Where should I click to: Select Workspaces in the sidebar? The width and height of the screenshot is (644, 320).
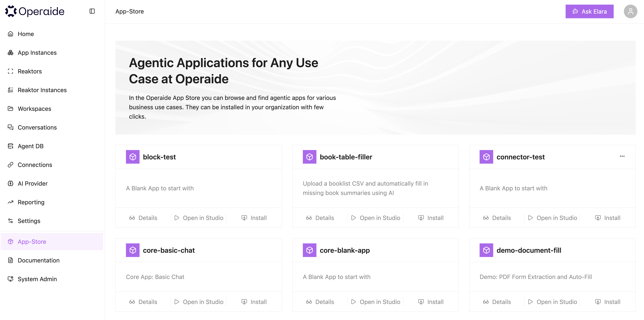point(52,109)
